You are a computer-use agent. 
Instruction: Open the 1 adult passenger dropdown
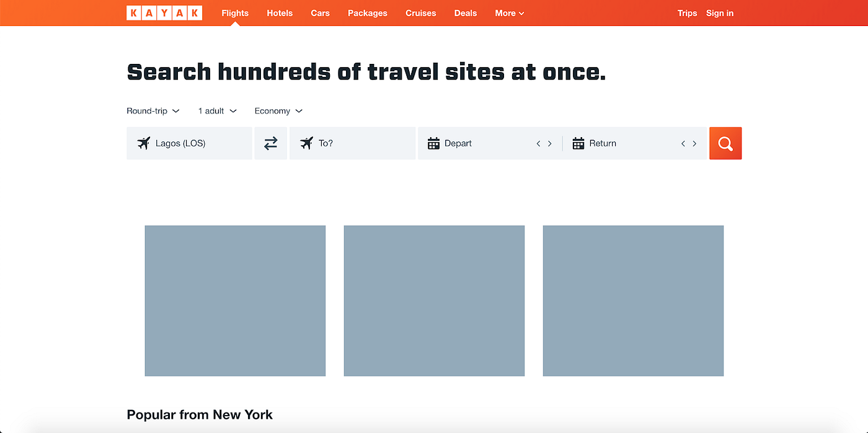click(216, 110)
